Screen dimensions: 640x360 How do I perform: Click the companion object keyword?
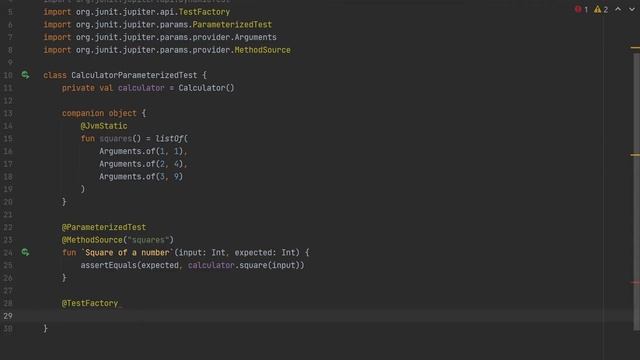[x=99, y=113]
